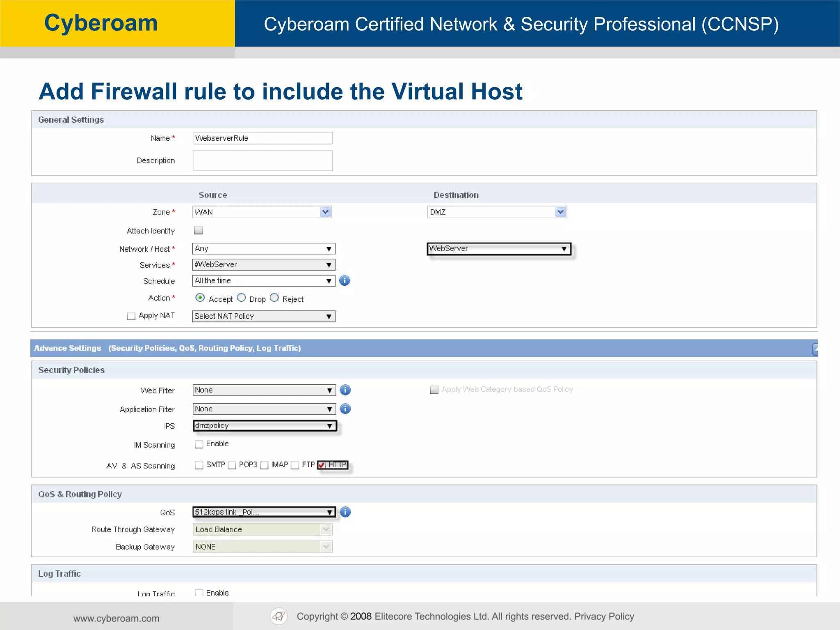The width and height of the screenshot is (840, 630).
Task: Collapse Advance Settings panel via header icon
Action: 815,349
